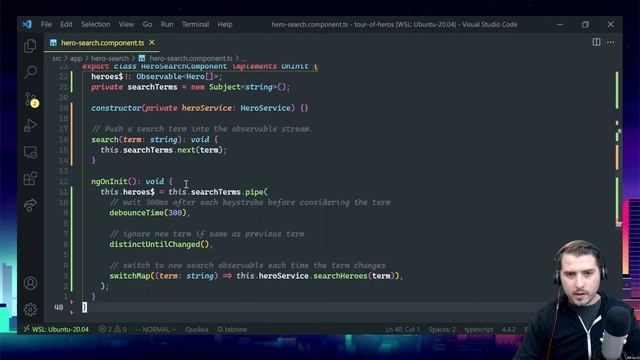Close the hero-search.component.ts tab

coord(152,42)
